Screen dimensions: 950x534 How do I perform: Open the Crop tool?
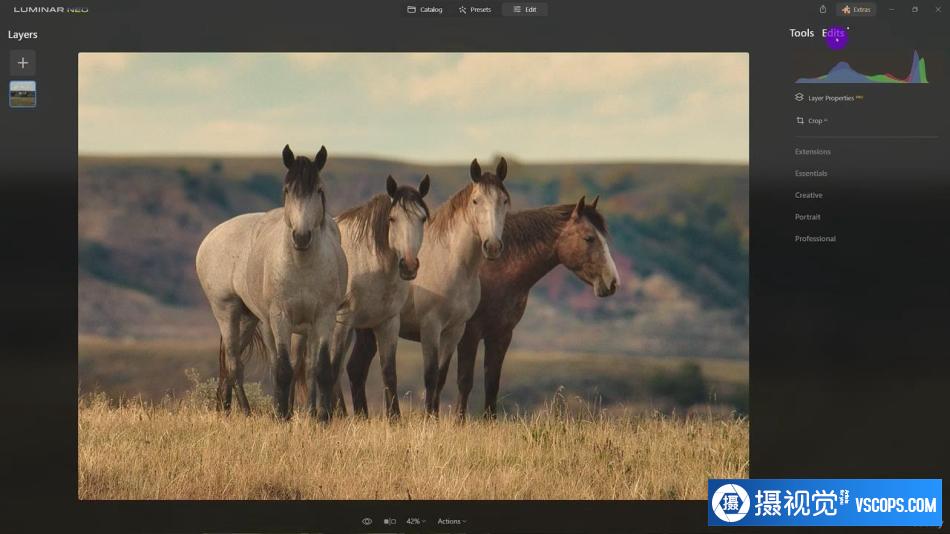815,121
